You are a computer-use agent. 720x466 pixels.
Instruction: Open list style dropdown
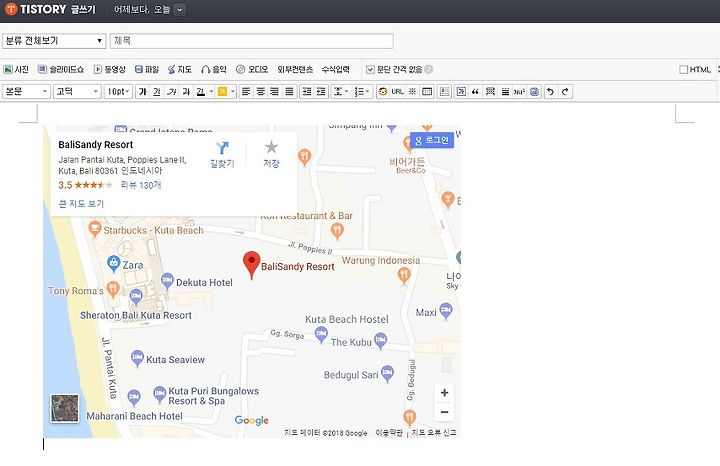(x=362, y=92)
